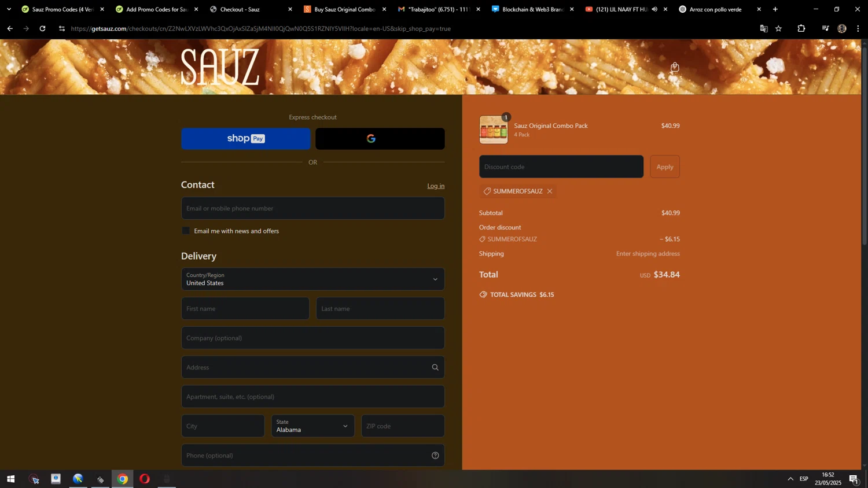The image size is (868, 488).
Task: Open the site information icon in address bar
Action: 62,28
